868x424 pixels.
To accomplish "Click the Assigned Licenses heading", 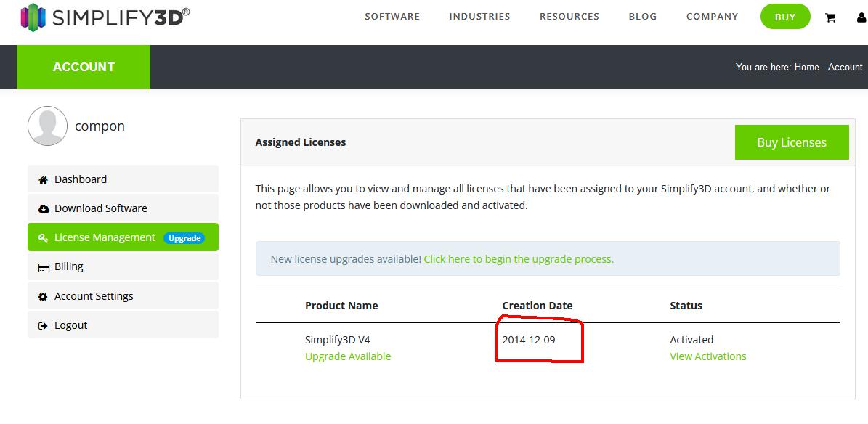I will click(x=301, y=142).
